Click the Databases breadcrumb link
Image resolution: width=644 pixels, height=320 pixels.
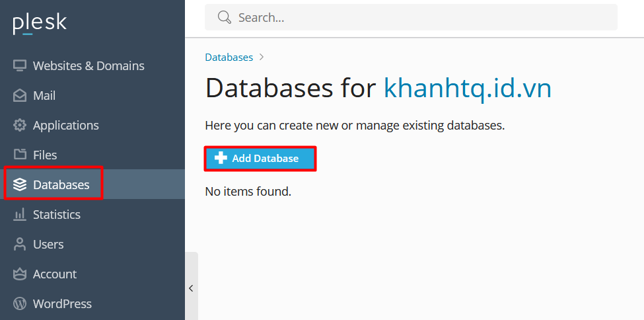coord(229,58)
